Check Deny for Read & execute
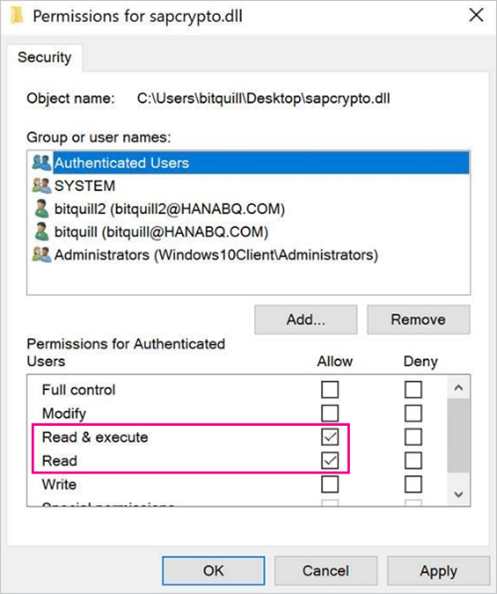 (x=413, y=437)
